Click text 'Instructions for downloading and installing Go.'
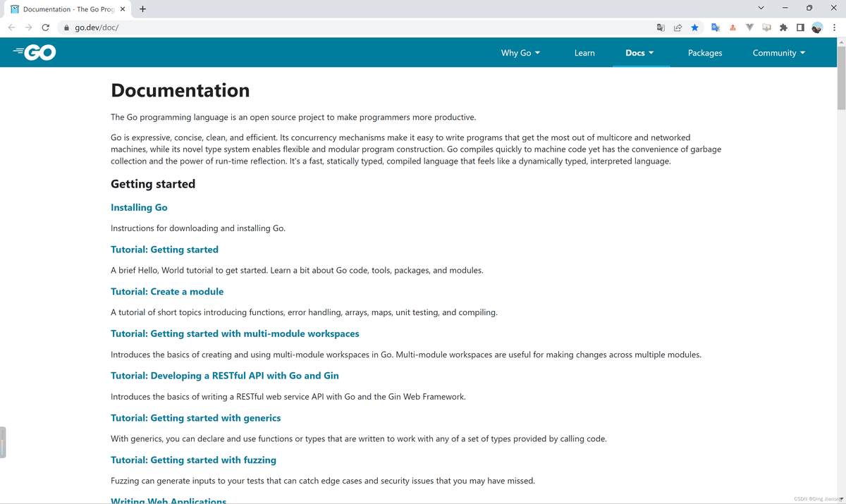The width and height of the screenshot is (846, 504). tap(198, 228)
